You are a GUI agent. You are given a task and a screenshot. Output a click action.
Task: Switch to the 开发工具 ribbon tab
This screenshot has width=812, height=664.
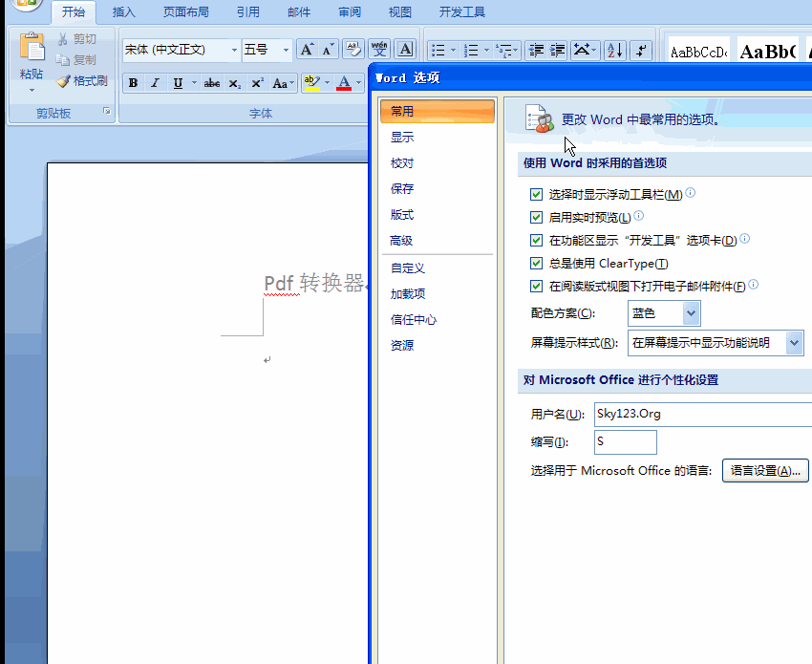pos(462,11)
